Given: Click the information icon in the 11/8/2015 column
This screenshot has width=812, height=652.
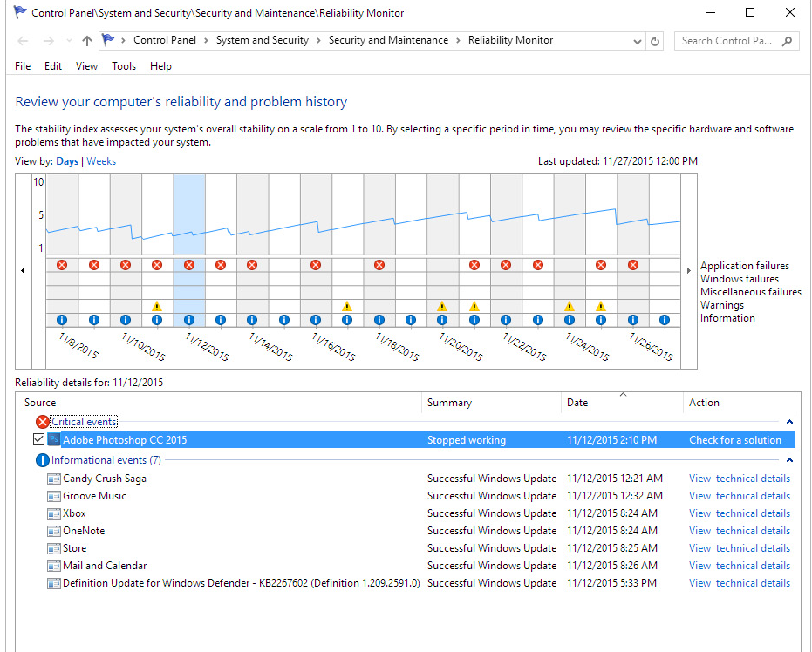Looking at the screenshot, I should 61,320.
